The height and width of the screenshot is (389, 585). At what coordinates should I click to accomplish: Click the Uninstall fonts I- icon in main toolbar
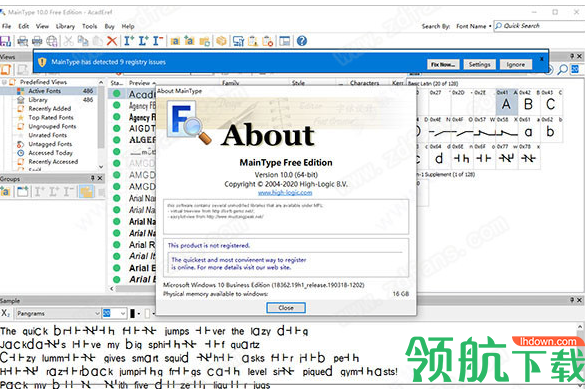(158, 41)
